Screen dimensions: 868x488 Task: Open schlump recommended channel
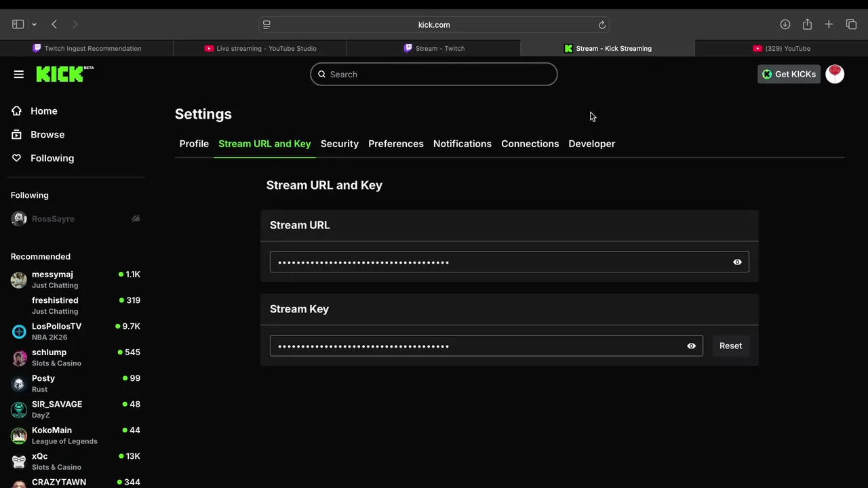[76, 357]
